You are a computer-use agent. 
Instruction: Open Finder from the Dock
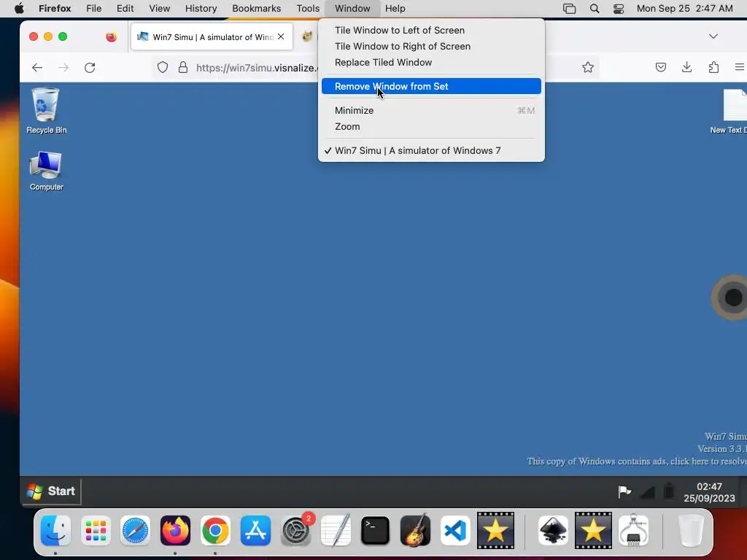coord(55,530)
